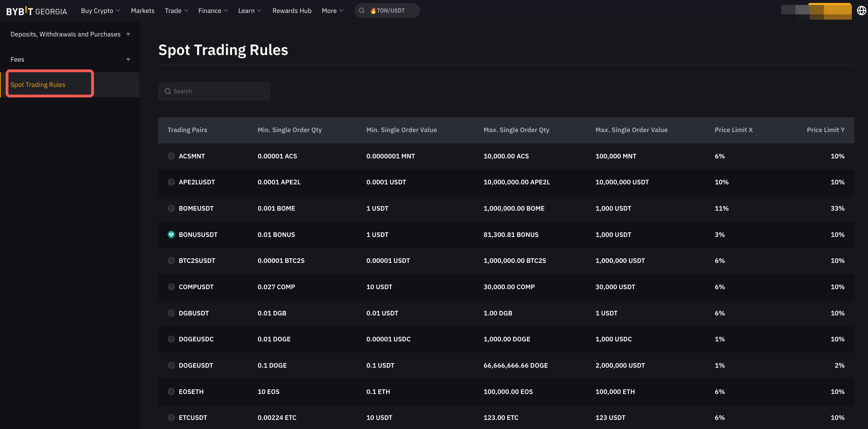Click the ETCUSDT placeholder coin icon
Viewport: 868px width, 429px height.
tap(171, 417)
